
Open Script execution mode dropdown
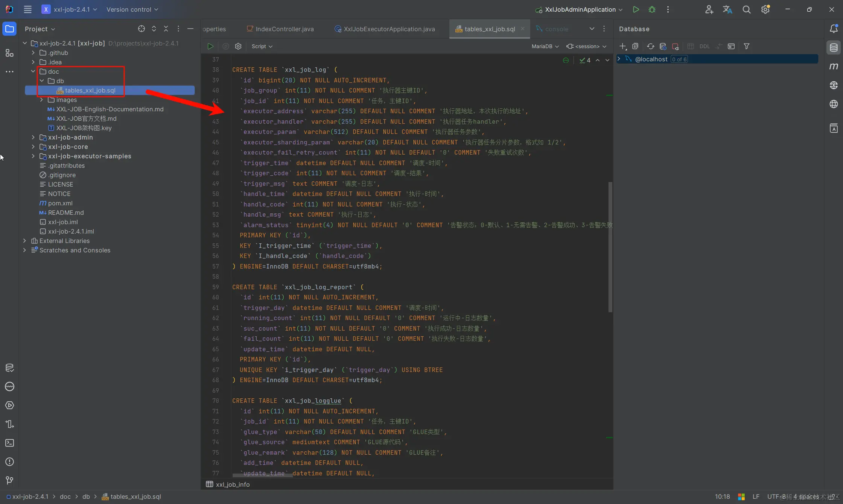coord(262,46)
